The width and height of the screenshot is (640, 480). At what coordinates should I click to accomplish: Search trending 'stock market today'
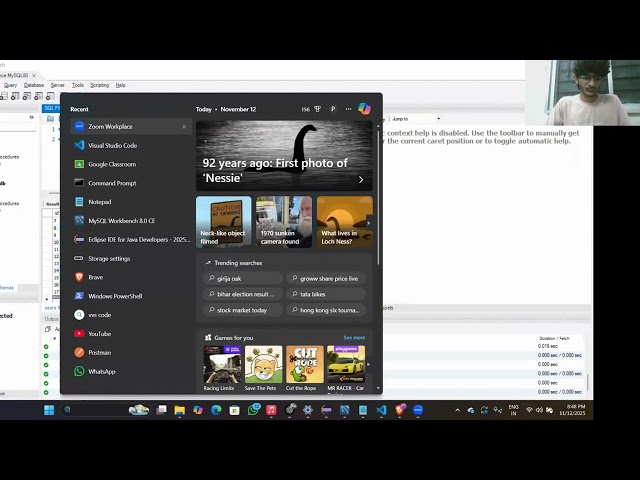click(x=242, y=310)
